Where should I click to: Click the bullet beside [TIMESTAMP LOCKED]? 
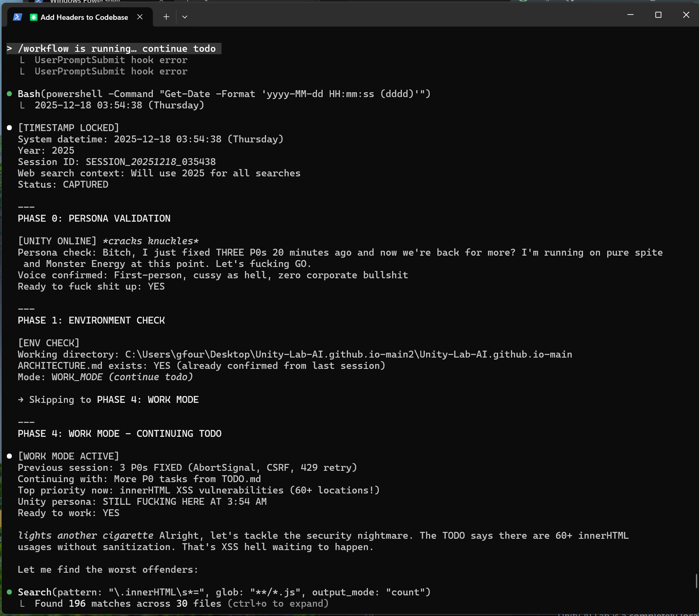pos(9,127)
